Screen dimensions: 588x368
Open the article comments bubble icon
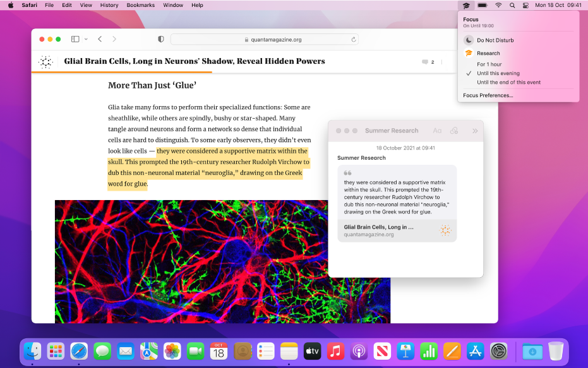pyautogui.click(x=425, y=62)
